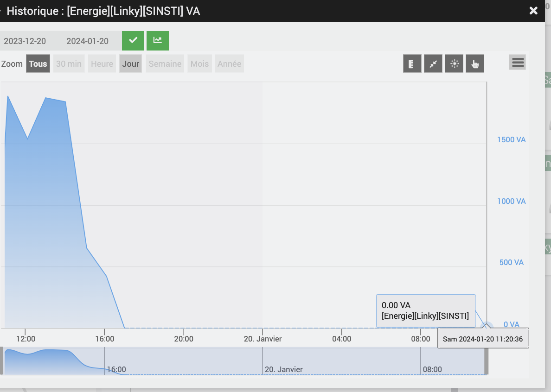Click the 20:00 axis label
This screenshot has height=392, width=551.
point(184,339)
